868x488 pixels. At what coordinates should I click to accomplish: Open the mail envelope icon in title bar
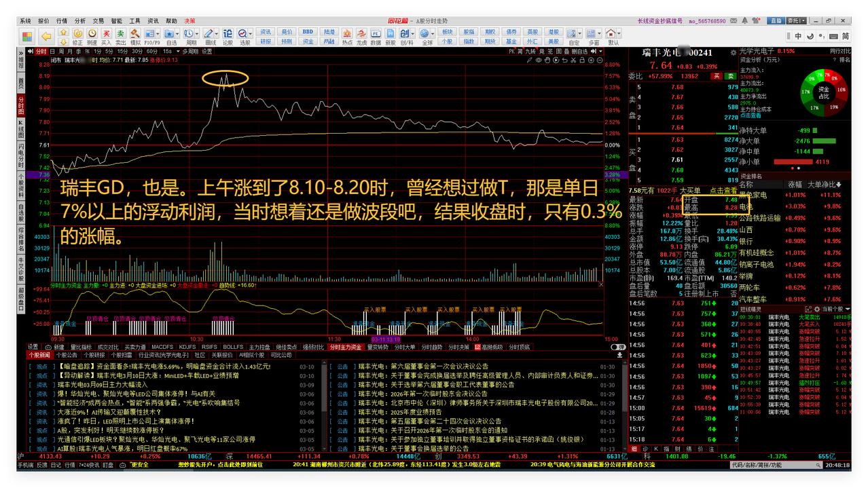(734, 20)
